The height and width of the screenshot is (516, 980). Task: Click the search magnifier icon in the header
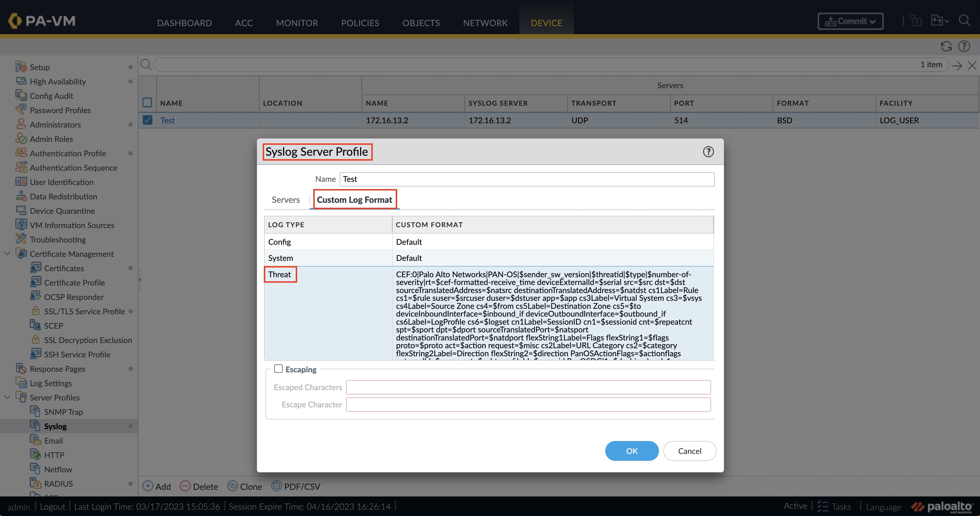click(964, 20)
